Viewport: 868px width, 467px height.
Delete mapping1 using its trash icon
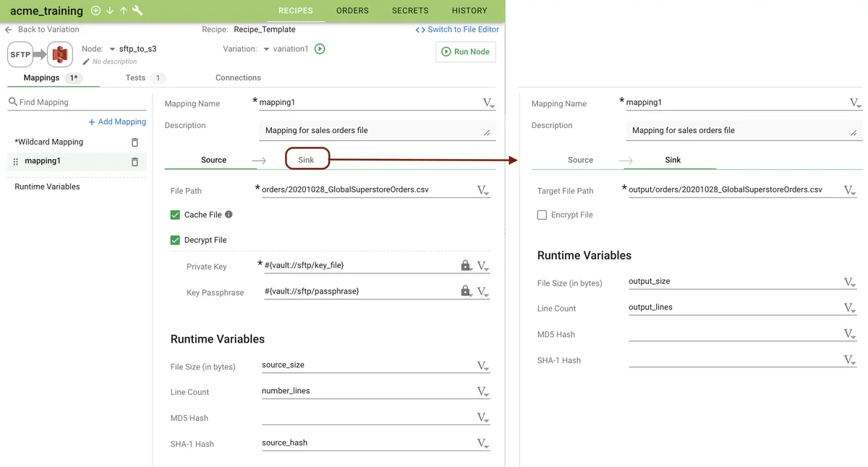pyautogui.click(x=135, y=161)
